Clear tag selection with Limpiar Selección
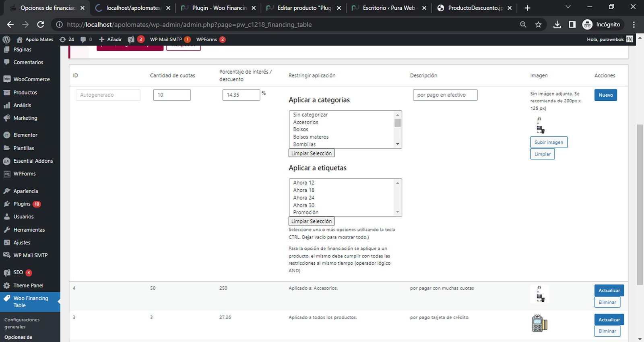The width and height of the screenshot is (644, 342). (312, 221)
